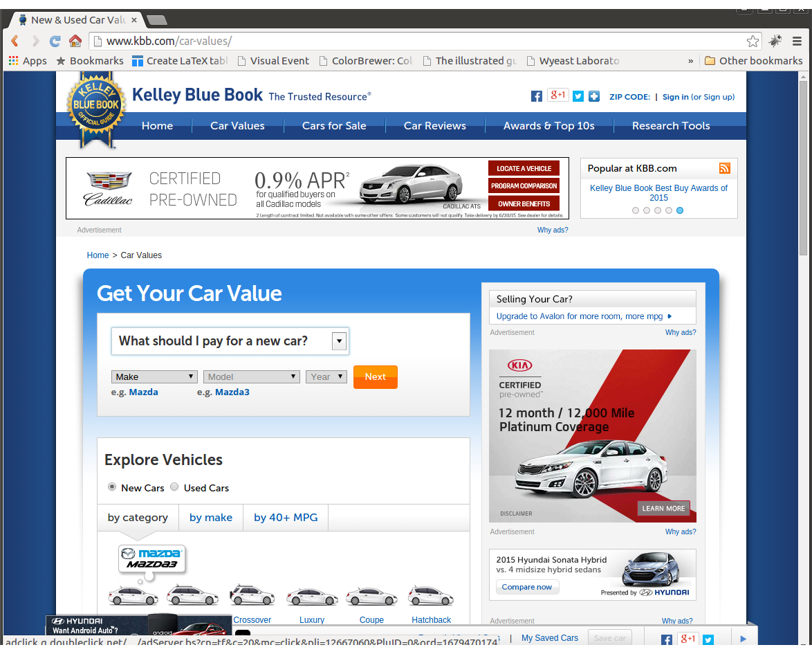Click Google +1 button in header
812x654 pixels.
pyautogui.click(x=557, y=96)
